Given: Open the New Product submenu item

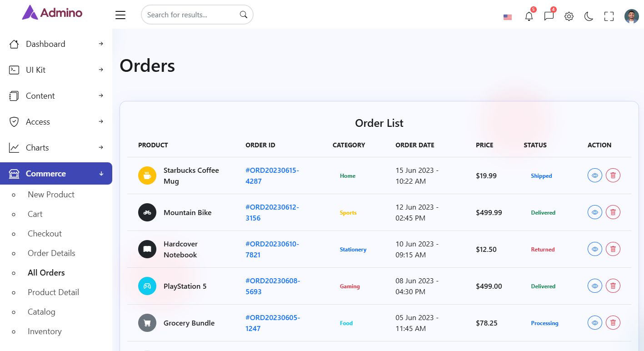Looking at the screenshot, I should pos(51,195).
